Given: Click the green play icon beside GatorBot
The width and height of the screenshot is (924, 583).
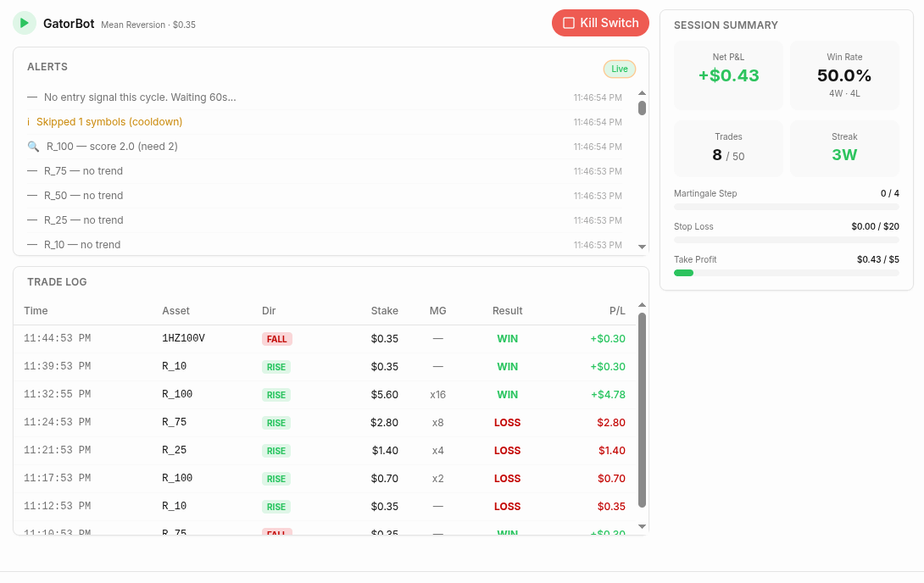Looking at the screenshot, I should coord(25,23).
